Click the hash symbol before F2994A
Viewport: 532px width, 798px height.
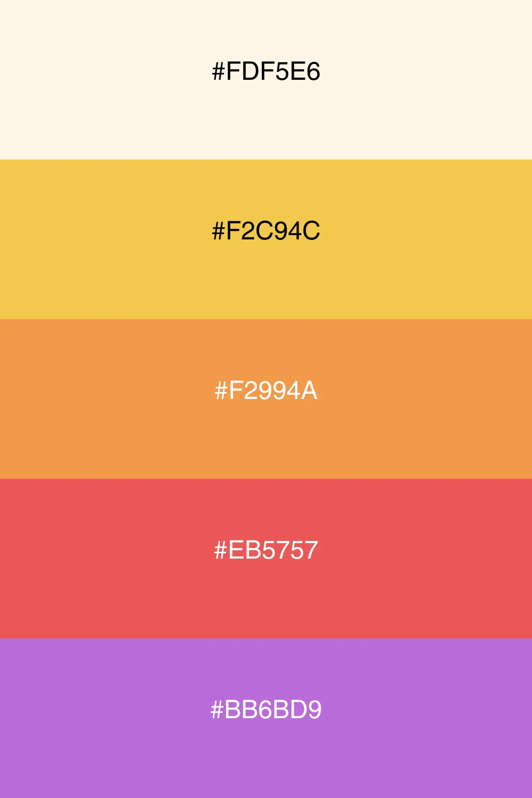coord(221,390)
